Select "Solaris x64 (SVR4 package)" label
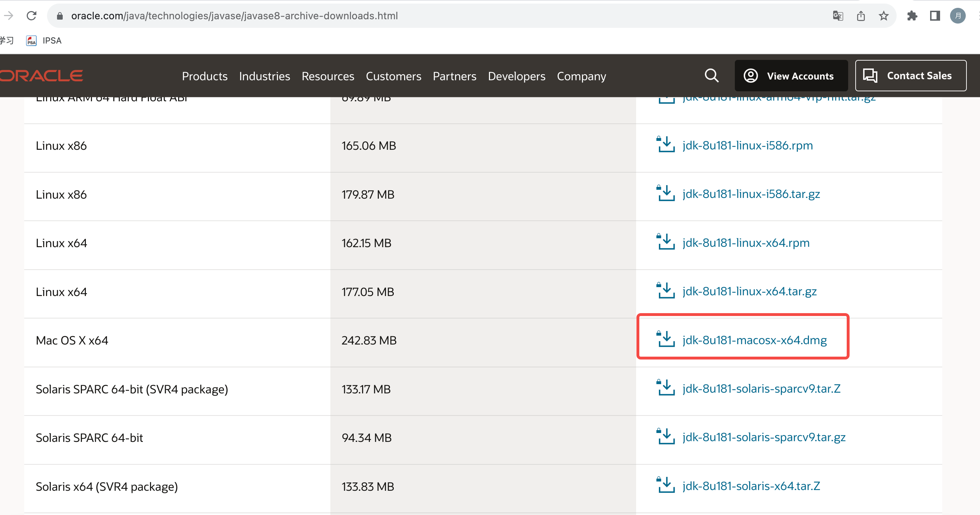 [x=107, y=487]
